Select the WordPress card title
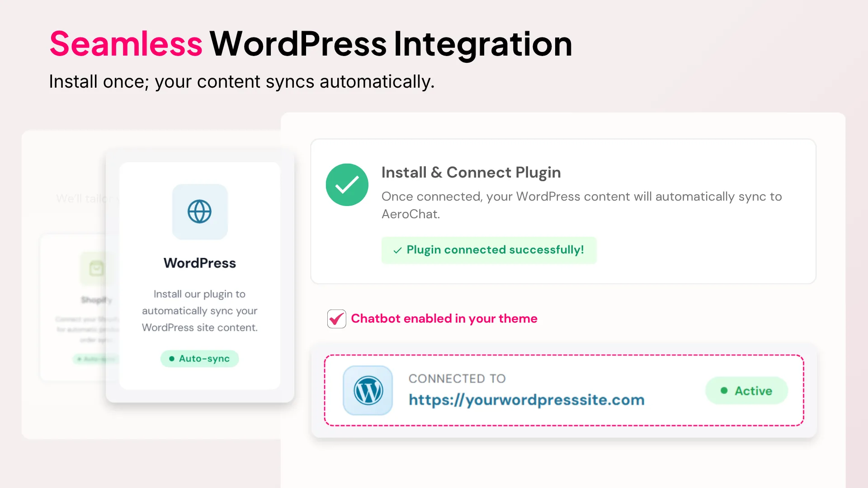868x488 pixels. 200,263
